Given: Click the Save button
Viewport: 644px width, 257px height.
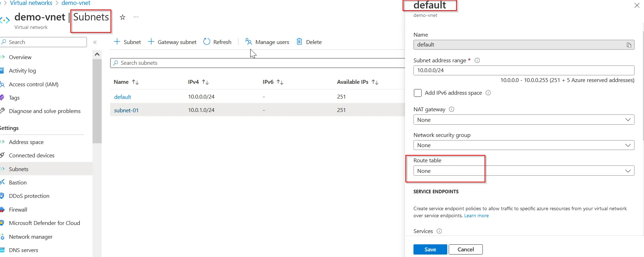Looking at the screenshot, I should (x=430, y=249).
